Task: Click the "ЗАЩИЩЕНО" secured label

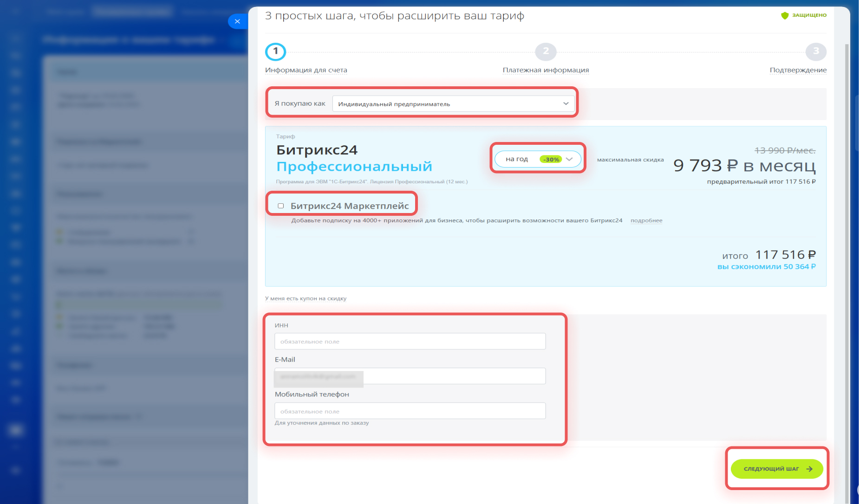Action: click(x=809, y=15)
